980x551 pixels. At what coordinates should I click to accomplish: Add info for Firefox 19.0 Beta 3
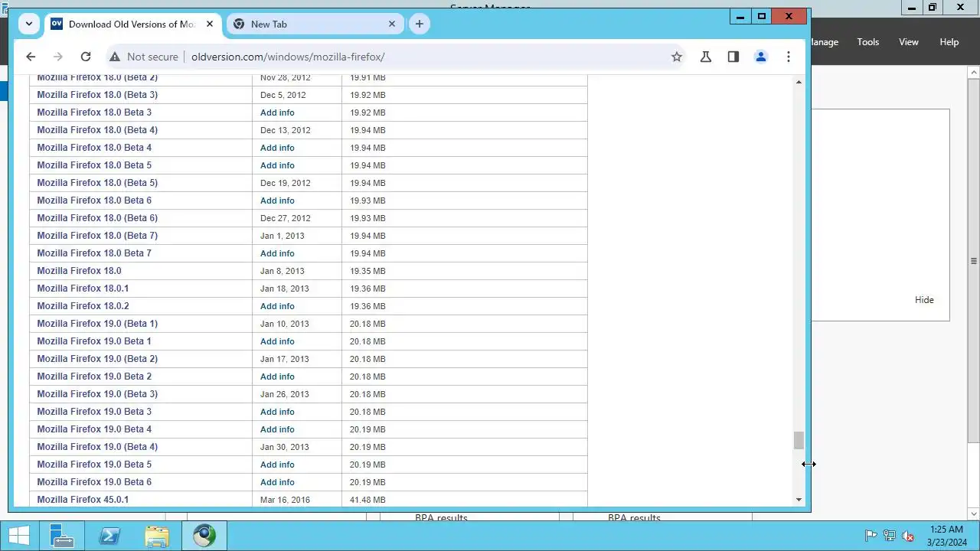277,412
